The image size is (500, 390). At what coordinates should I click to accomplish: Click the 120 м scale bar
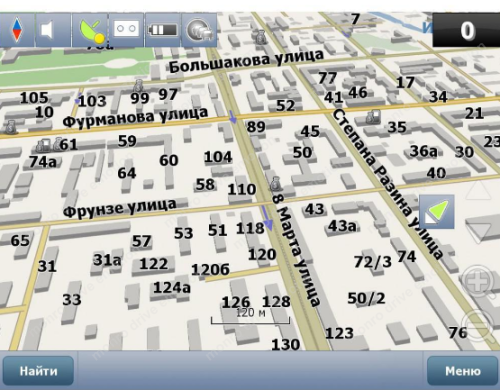click(x=250, y=316)
